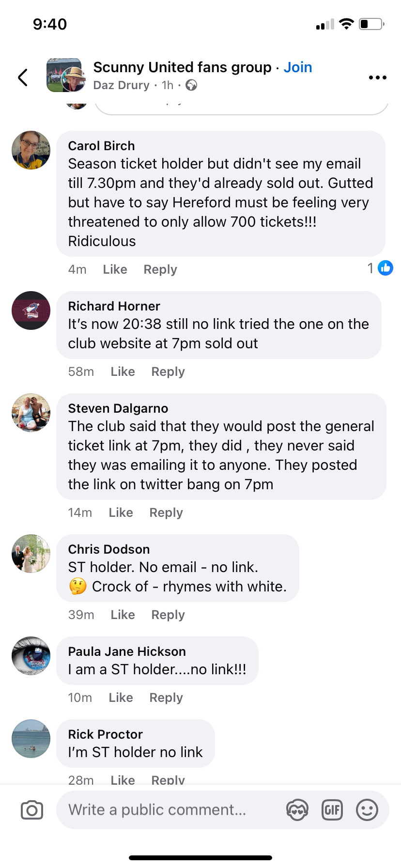Image resolution: width=401 pixels, height=868 pixels.
Task: Open the emoji smiley picker
Action: click(367, 810)
